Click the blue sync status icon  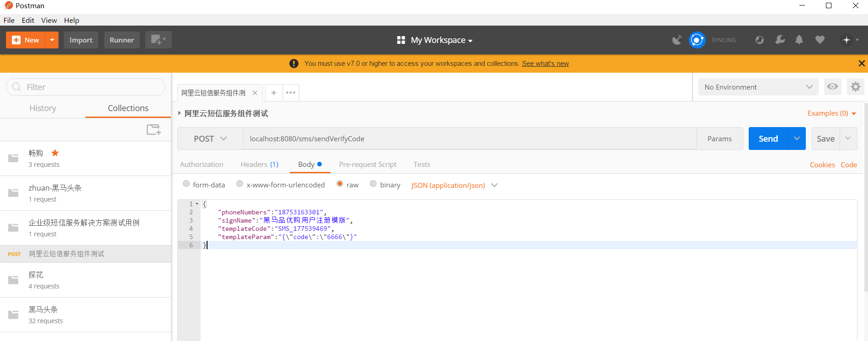click(697, 40)
